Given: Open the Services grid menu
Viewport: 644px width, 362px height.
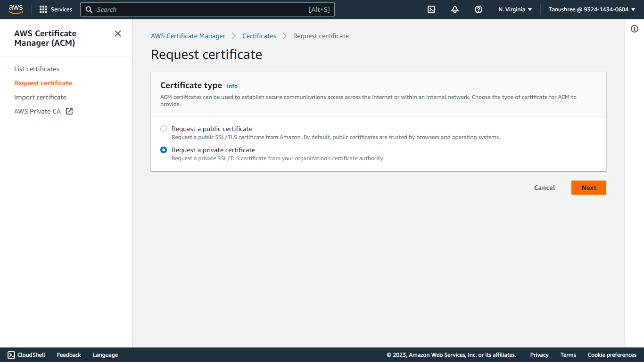Looking at the screenshot, I should click(56, 9).
